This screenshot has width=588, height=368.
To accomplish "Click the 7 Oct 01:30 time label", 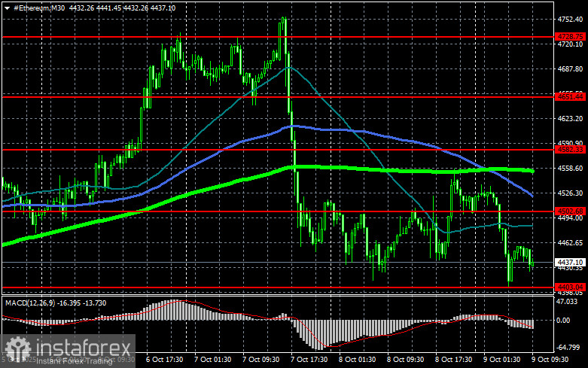I will 212,360.
